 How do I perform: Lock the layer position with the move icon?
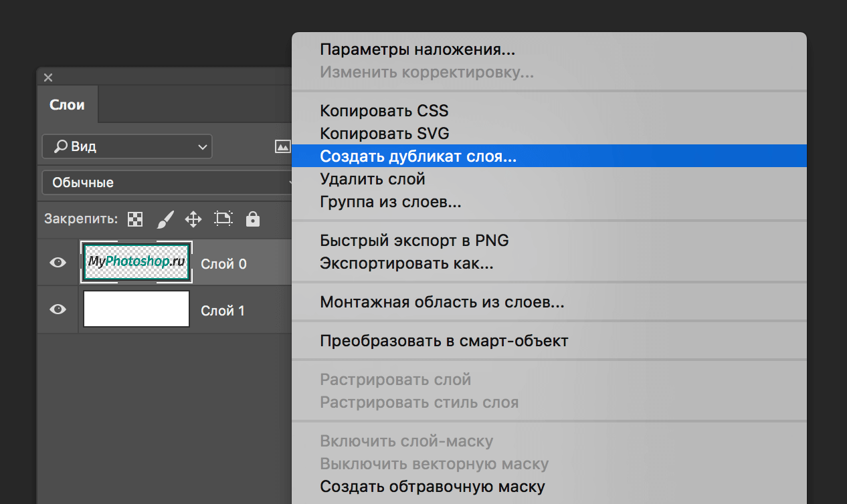(193, 219)
